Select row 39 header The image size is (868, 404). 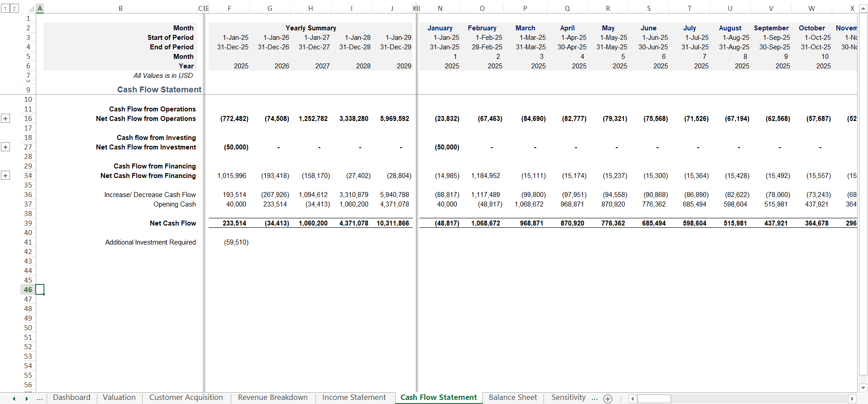pos(28,223)
